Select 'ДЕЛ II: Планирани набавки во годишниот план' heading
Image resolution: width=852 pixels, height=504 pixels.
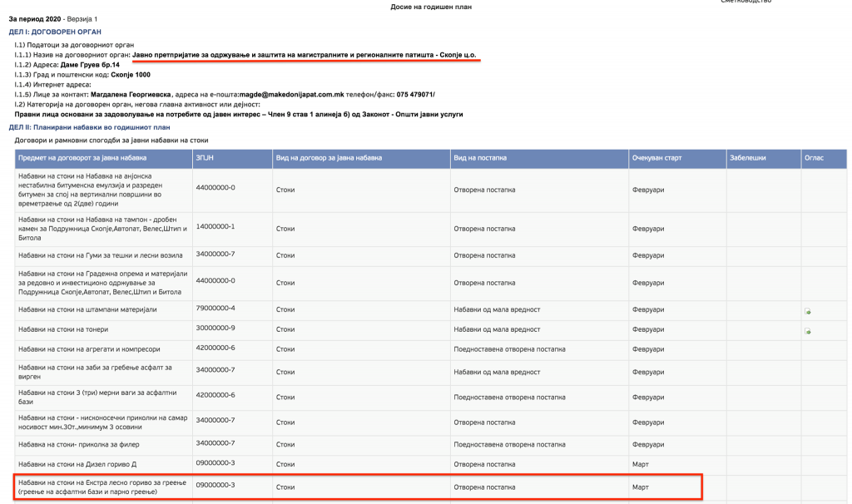[89, 127]
